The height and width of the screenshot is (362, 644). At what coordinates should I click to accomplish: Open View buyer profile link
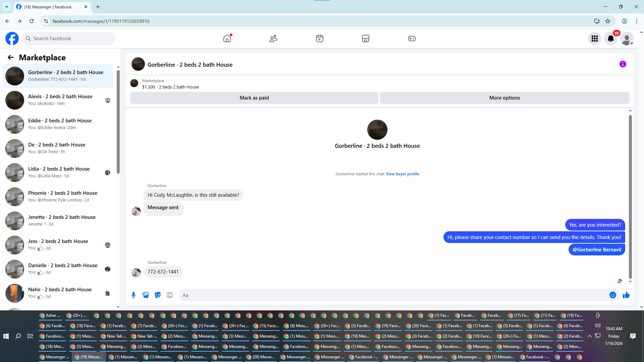[x=402, y=174]
